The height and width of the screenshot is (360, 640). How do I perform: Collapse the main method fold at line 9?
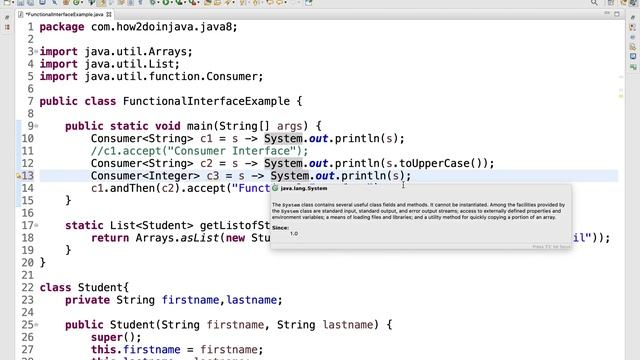click(x=36, y=126)
